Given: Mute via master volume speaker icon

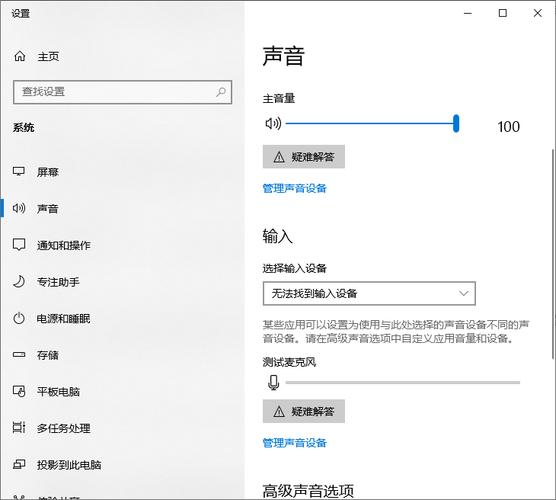Looking at the screenshot, I should point(273,123).
